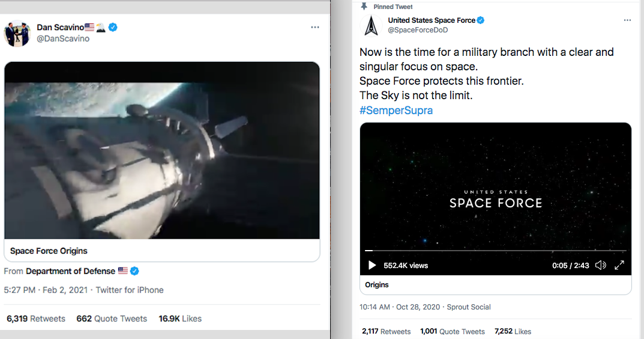
Task: Click the Sprout Social source
Action: pyautogui.click(x=469, y=307)
